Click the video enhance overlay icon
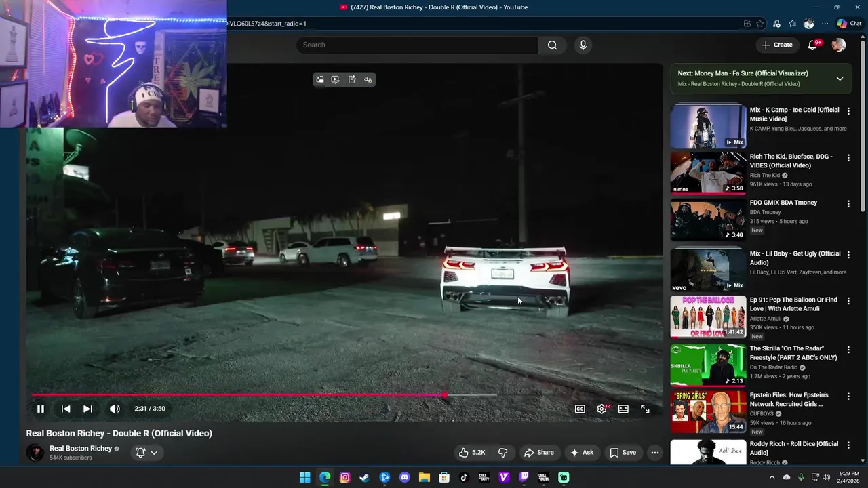The image size is (868, 488). (x=336, y=79)
